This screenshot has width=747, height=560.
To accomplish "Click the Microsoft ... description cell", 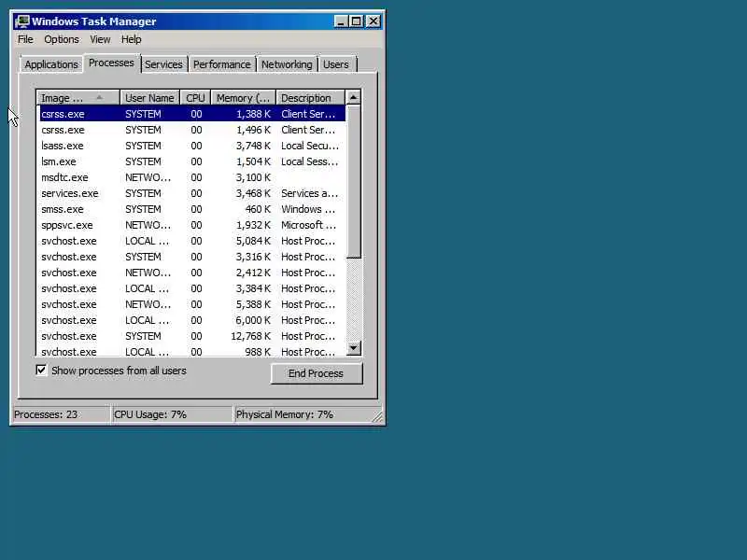I will click(x=308, y=225).
